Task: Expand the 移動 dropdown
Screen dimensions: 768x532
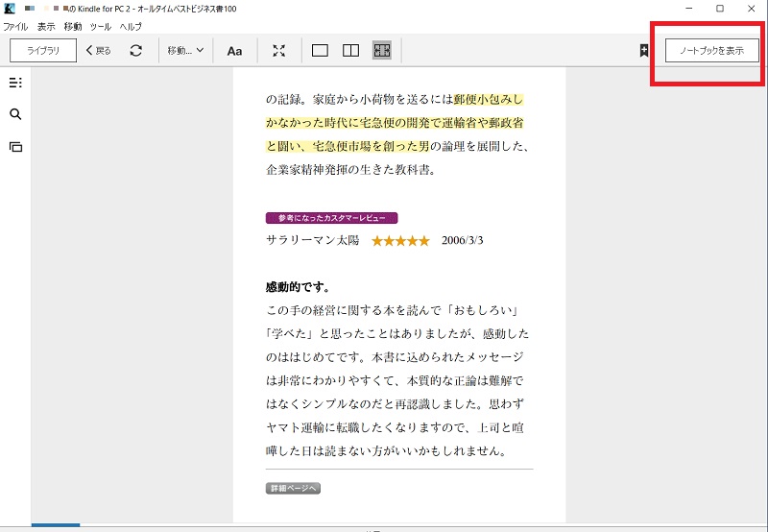Action: pyautogui.click(x=185, y=51)
